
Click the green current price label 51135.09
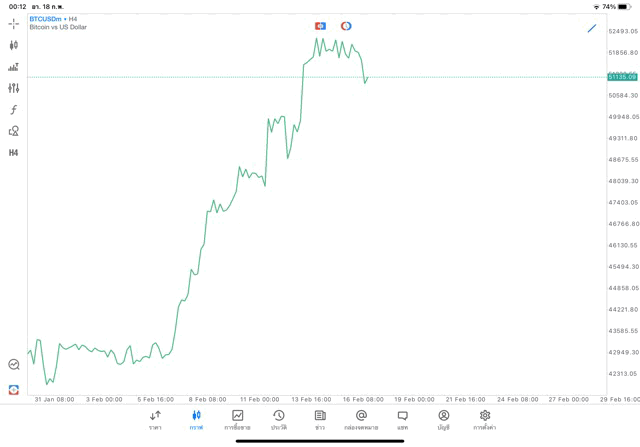pyautogui.click(x=621, y=77)
